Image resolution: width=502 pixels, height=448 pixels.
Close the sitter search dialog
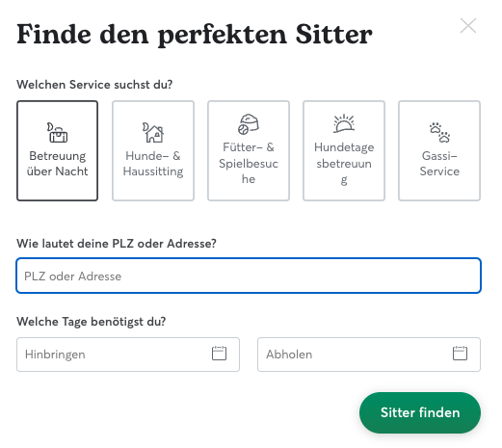click(x=468, y=26)
